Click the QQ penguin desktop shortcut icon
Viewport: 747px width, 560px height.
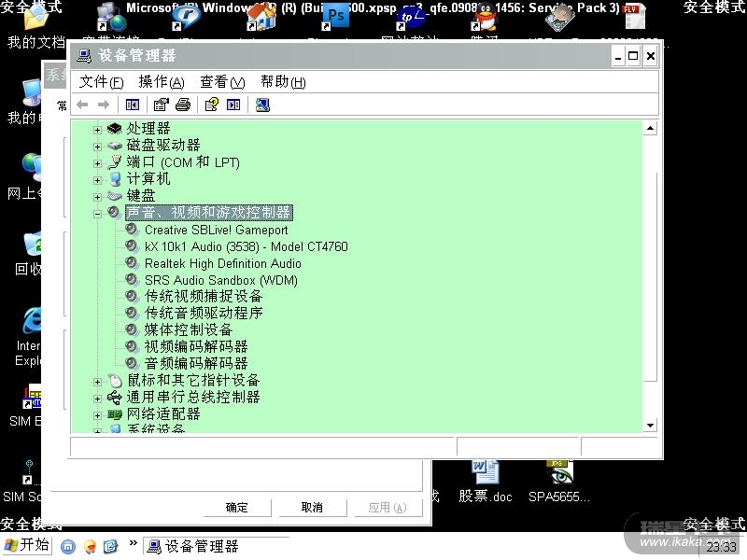tap(485, 18)
